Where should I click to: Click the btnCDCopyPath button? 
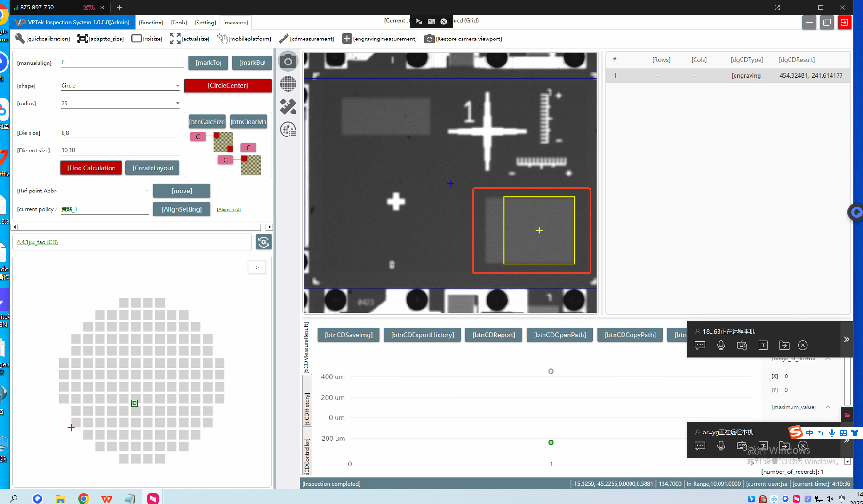[630, 335]
